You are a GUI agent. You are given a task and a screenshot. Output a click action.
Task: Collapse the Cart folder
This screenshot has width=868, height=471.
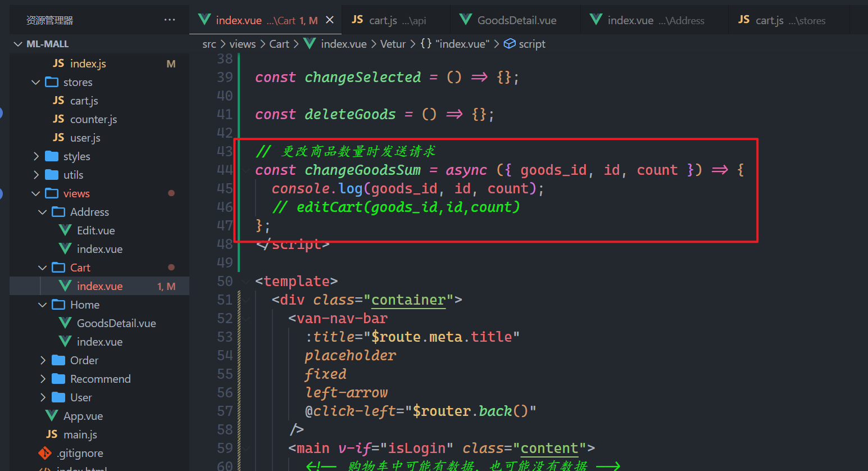tap(43, 268)
